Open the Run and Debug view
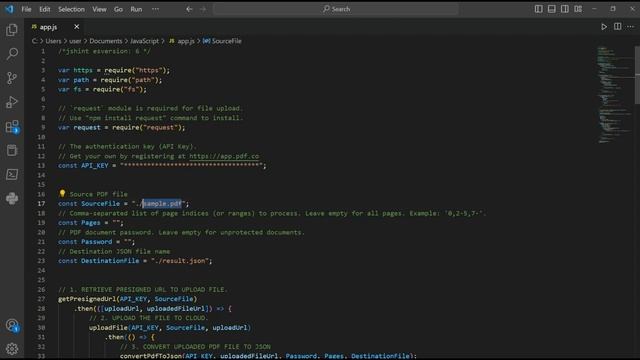Image resolution: width=640 pixels, height=360 pixels. [12, 102]
